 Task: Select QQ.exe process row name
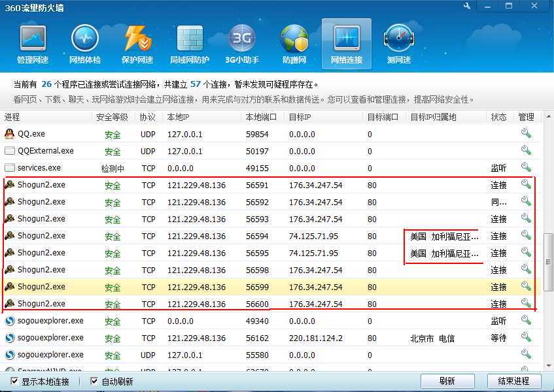point(31,134)
